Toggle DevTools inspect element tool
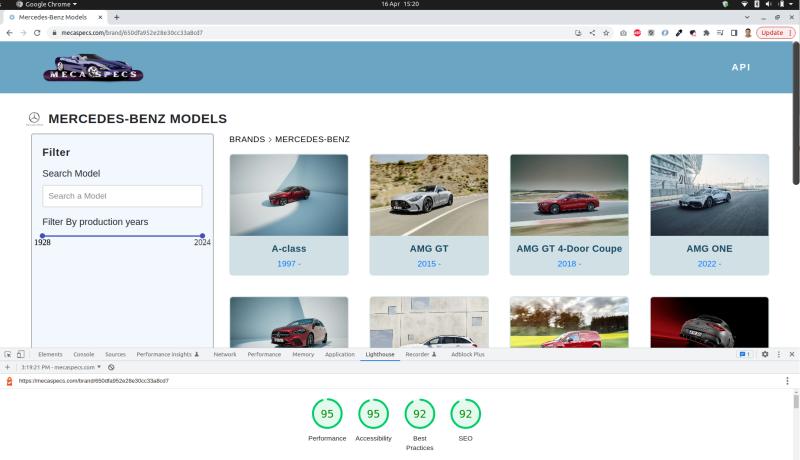This screenshot has height=460, width=800. tap(8, 354)
